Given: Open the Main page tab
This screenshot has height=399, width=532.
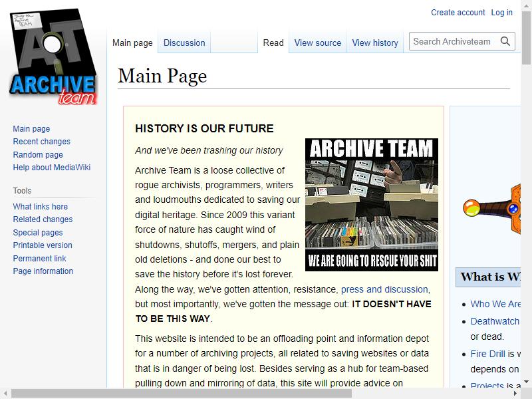Looking at the screenshot, I should (x=132, y=43).
